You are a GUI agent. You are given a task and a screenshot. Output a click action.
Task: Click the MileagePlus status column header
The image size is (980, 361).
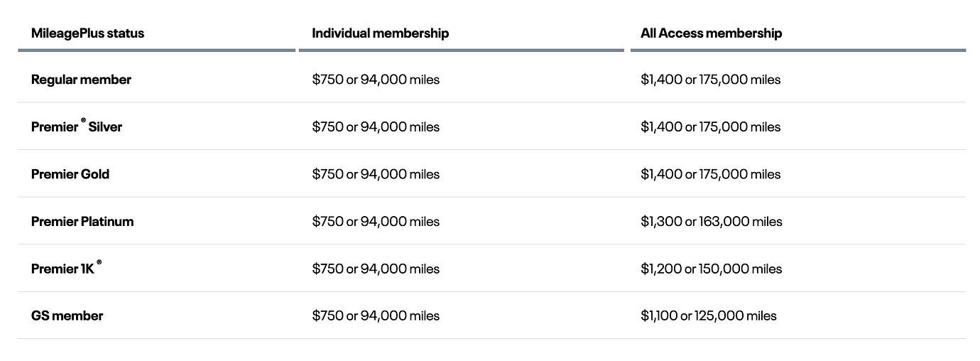click(x=87, y=33)
